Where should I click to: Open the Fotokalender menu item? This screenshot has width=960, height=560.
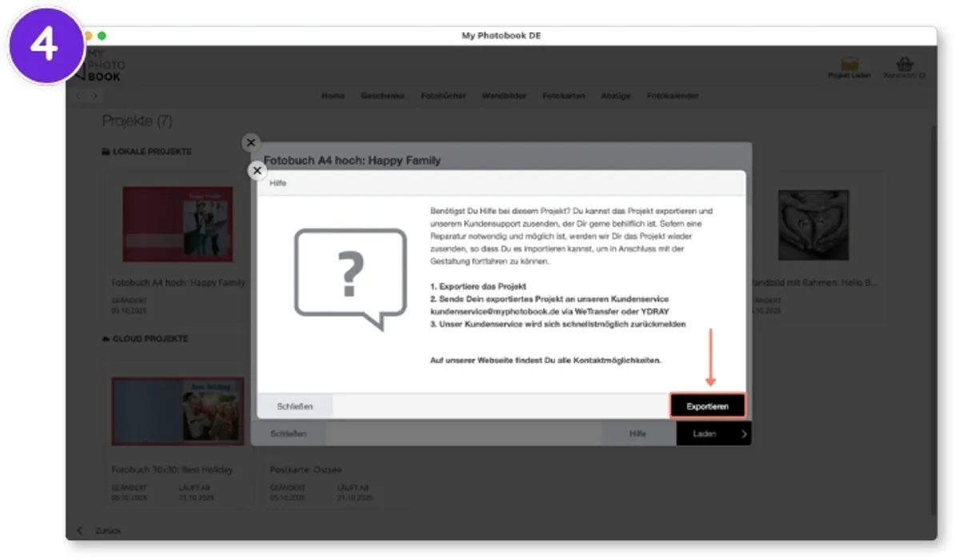click(673, 96)
